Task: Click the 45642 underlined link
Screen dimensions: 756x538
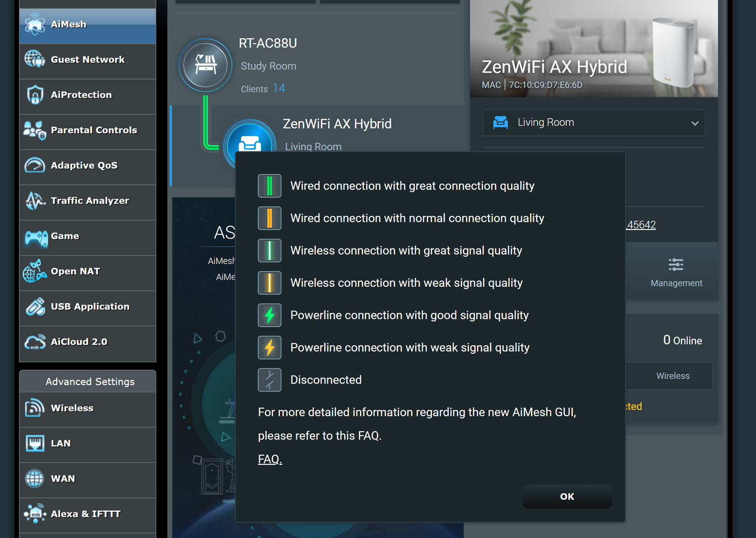Action: 641,225
